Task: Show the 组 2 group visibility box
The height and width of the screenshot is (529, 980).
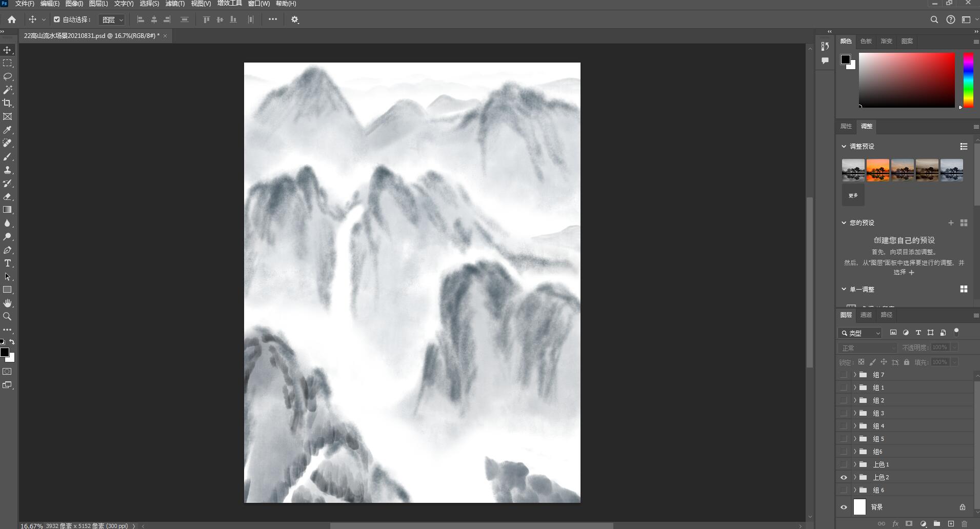Action: click(x=844, y=400)
